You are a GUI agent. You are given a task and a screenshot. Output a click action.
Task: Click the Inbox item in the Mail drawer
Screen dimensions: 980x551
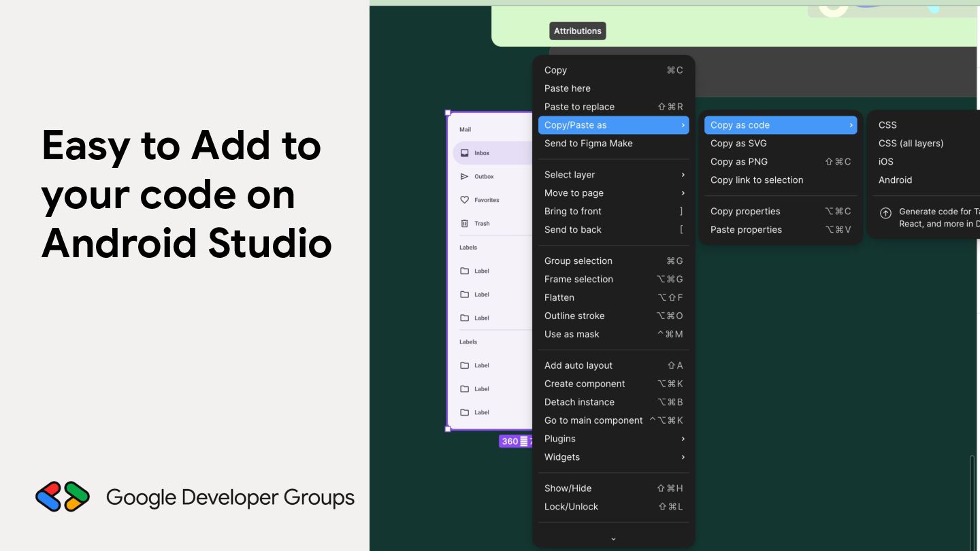tap(493, 153)
